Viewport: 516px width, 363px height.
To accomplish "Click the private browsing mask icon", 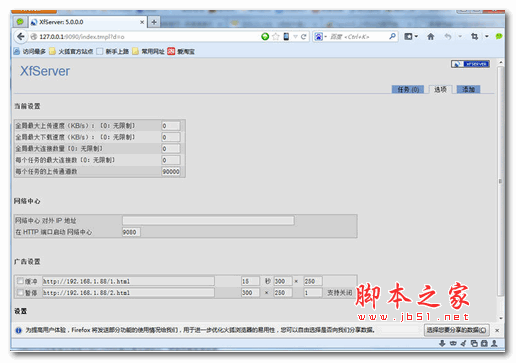I will click(453, 343).
